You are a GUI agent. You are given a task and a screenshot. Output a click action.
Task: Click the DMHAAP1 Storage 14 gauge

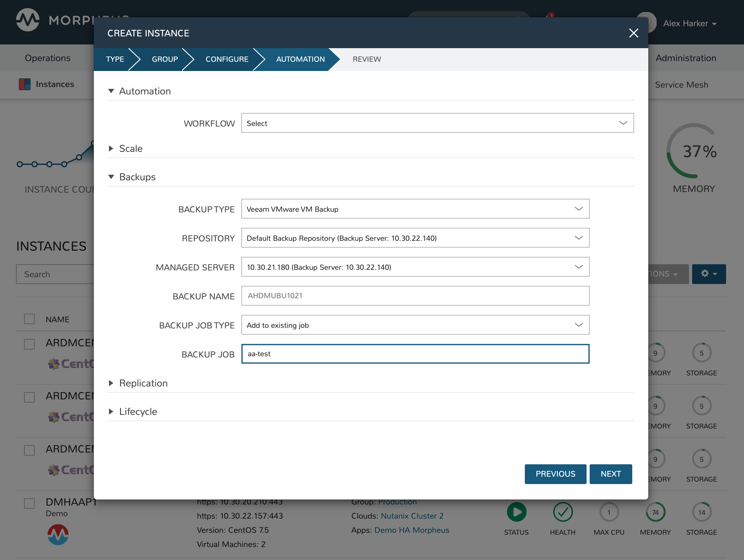[x=701, y=512]
